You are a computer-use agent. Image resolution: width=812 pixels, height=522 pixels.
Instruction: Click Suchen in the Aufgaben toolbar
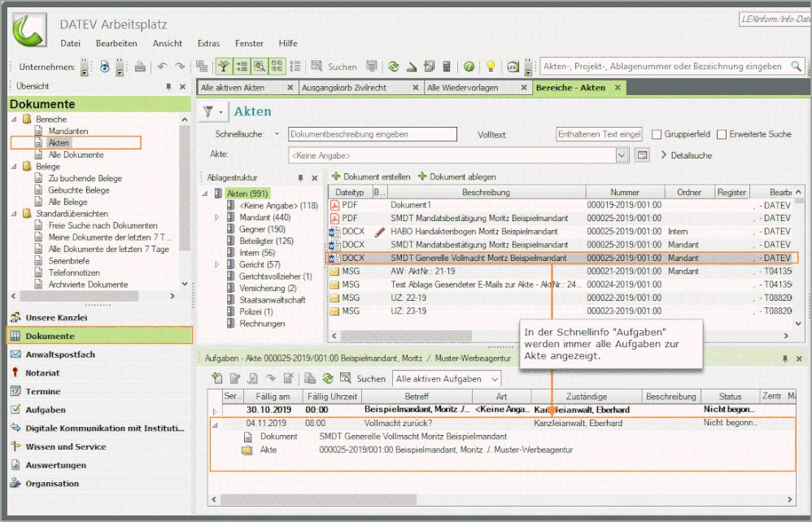363,379
